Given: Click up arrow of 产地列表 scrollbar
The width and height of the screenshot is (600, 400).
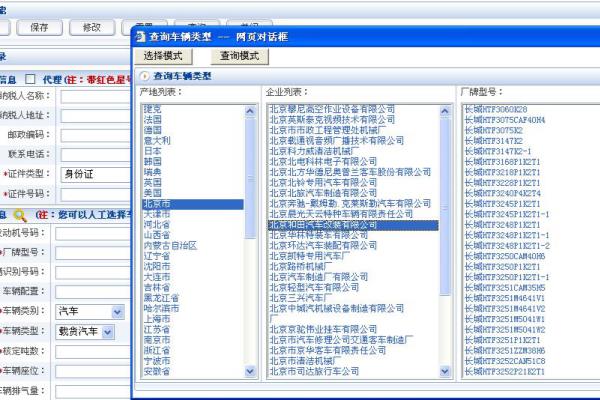Looking at the screenshot, I should [250, 111].
